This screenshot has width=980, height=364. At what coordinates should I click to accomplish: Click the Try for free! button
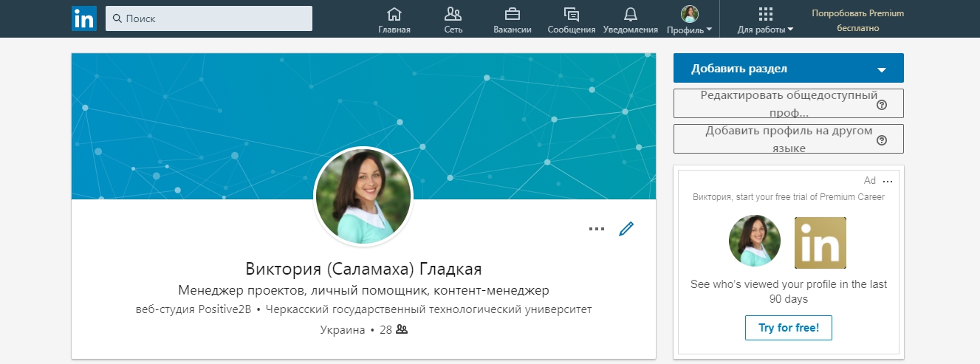[789, 328]
